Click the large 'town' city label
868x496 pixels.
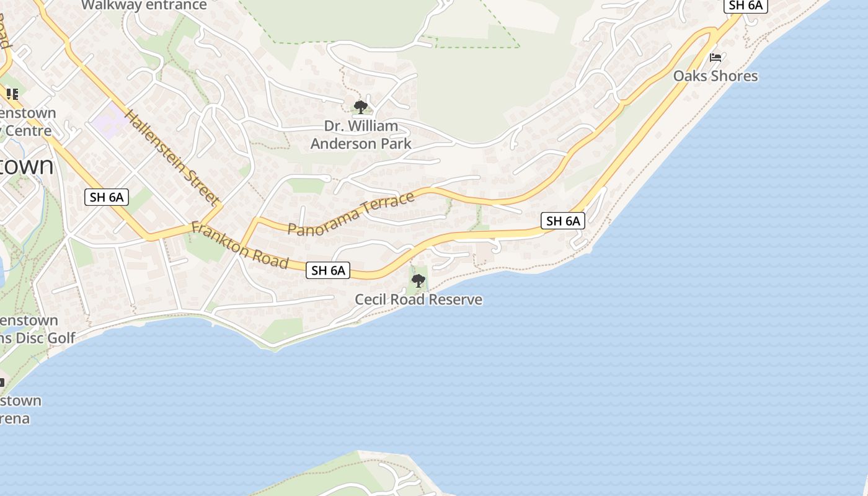pos(27,166)
